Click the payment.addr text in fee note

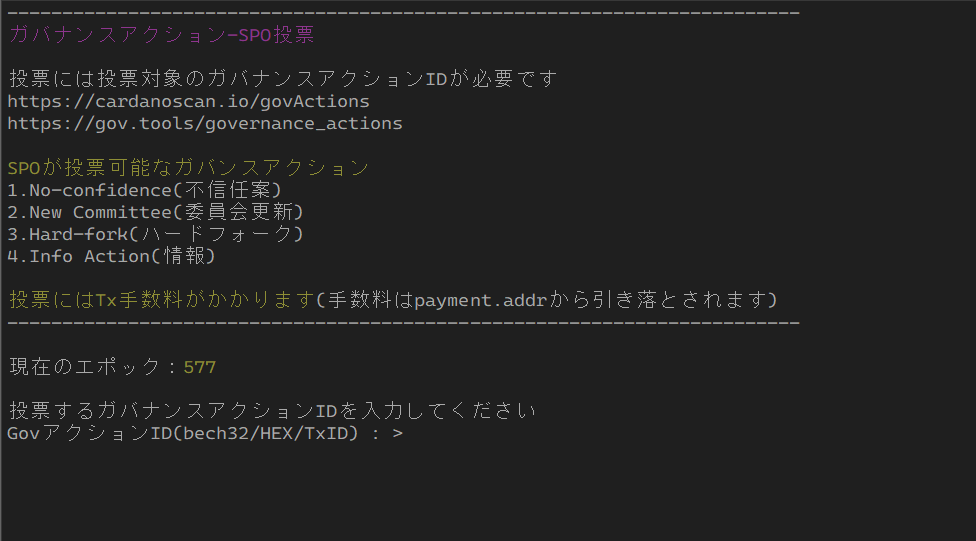(481, 301)
